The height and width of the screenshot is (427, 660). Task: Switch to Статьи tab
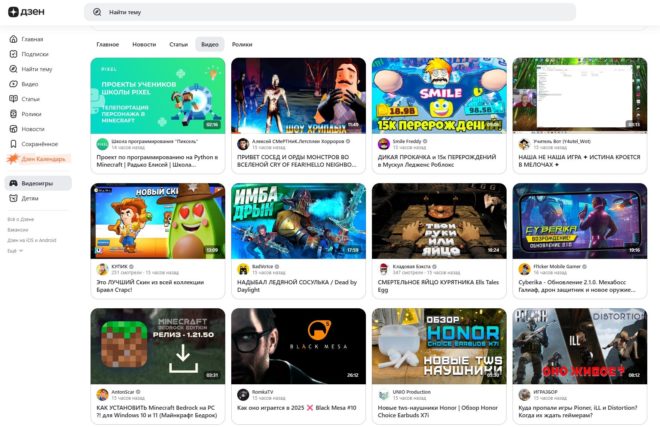click(178, 44)
